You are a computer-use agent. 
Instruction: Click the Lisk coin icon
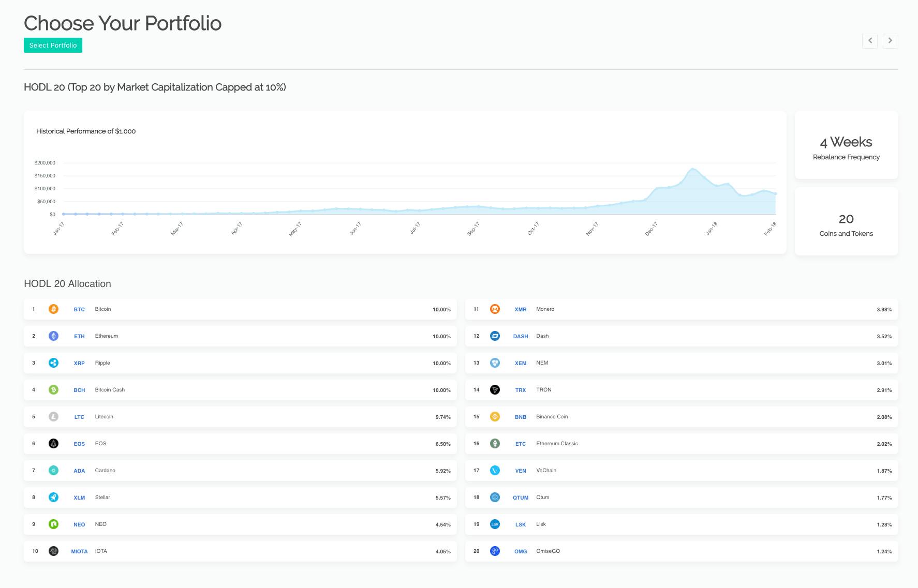tap(495, 524)
